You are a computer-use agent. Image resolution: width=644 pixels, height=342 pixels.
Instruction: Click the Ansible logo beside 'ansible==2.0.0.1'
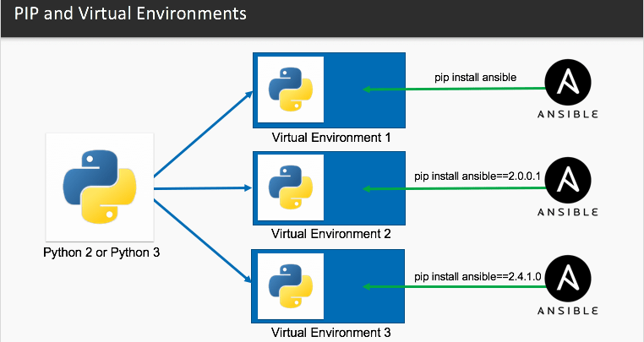568,187
